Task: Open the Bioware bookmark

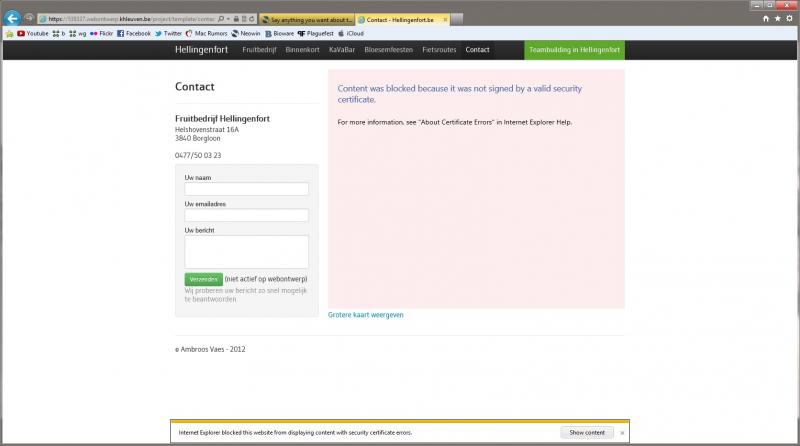Action: (x=280, y=34)
